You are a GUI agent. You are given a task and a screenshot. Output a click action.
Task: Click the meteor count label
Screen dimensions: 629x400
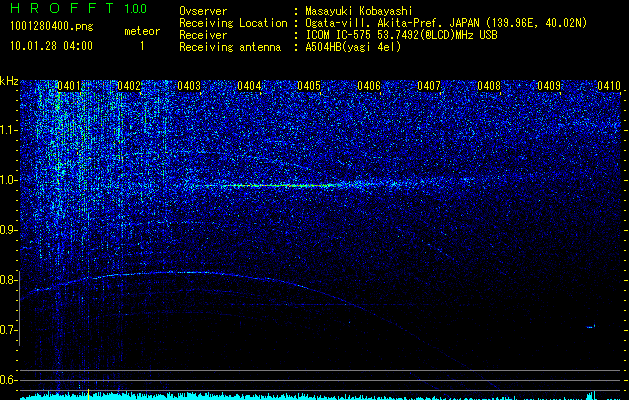(x=142, y=31)
